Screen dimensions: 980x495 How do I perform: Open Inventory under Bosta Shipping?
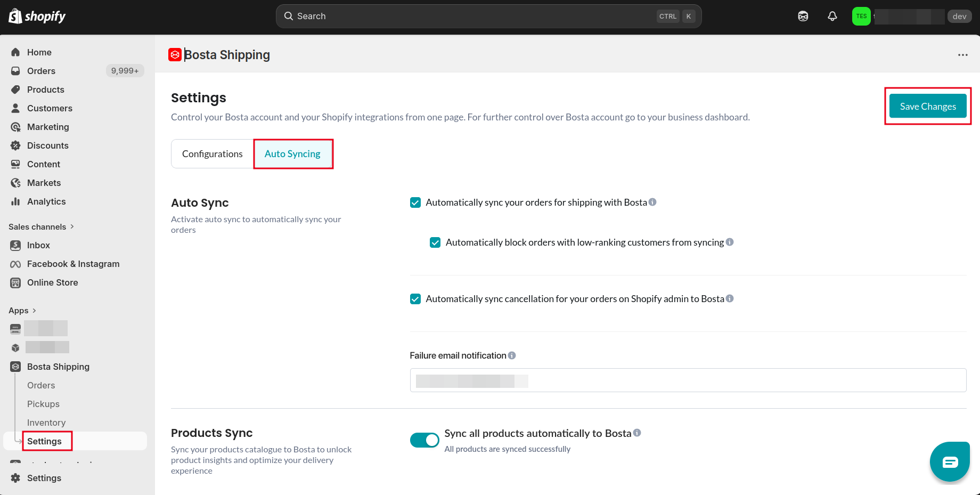pyautogui.click(x=46, y=423)
